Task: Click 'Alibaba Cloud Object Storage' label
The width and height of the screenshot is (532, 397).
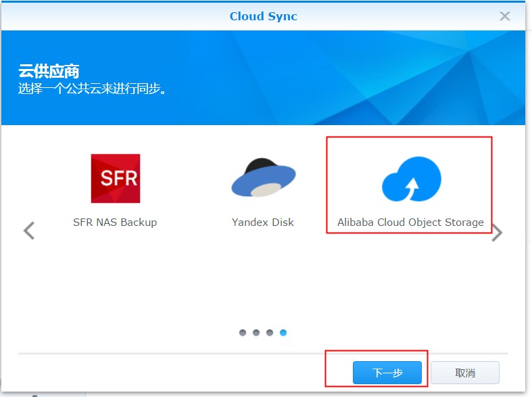Action: [x=410, y=223]
